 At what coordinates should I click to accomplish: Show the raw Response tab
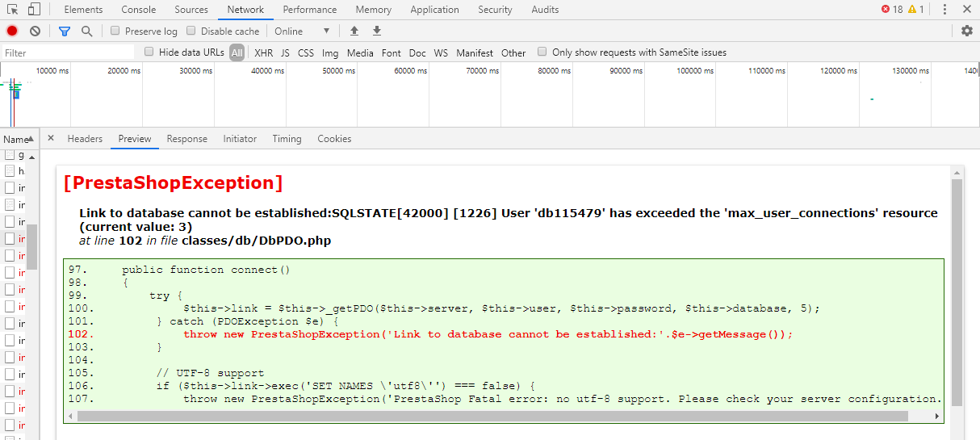click(x=187, y=139)
